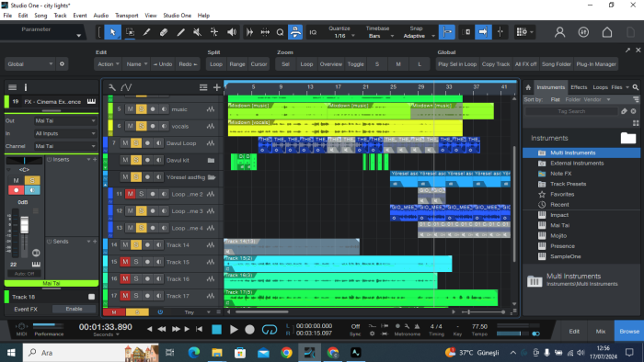
Task: Open the Out Mai Tai dropdown
Action: pos(65,120)
